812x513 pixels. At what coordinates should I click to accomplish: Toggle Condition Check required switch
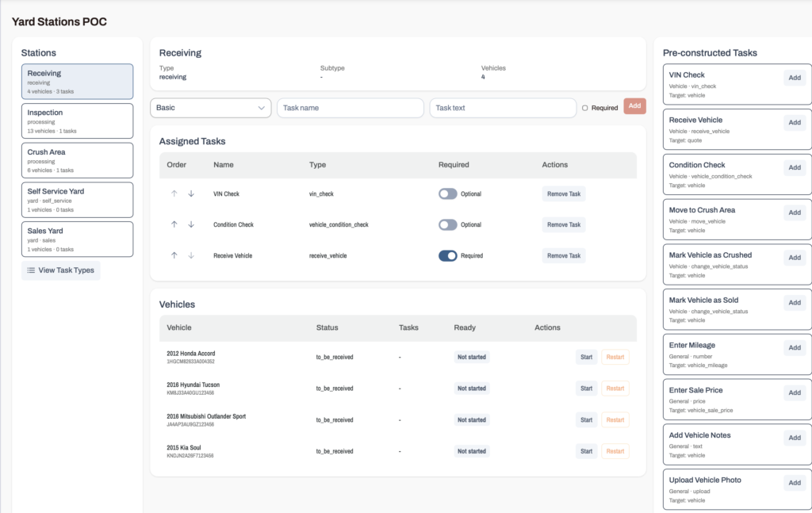[448, 224]
